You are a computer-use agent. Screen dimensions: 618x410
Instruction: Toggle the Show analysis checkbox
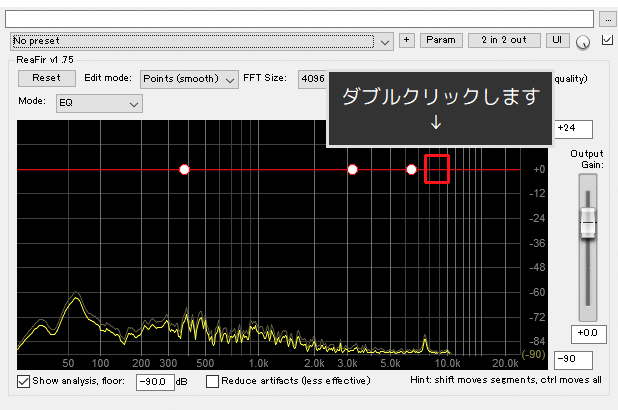tap(24, 381)
